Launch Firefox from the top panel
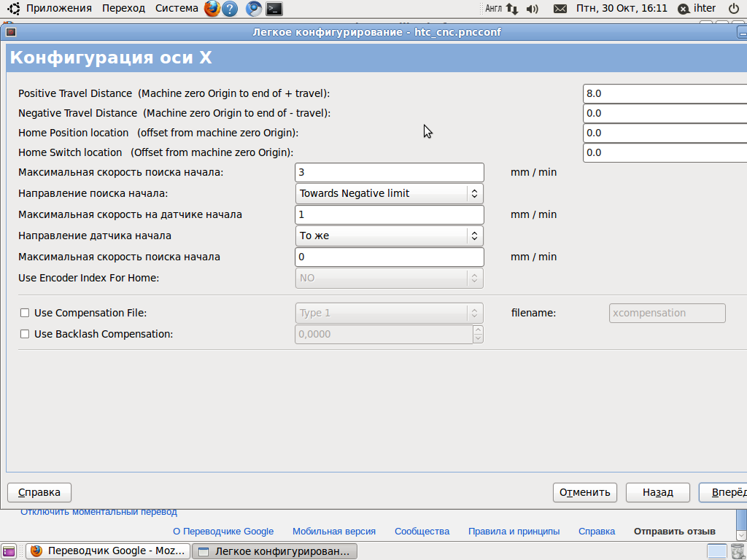This screenshot has height=560, width=747. (x=212, y=9)
